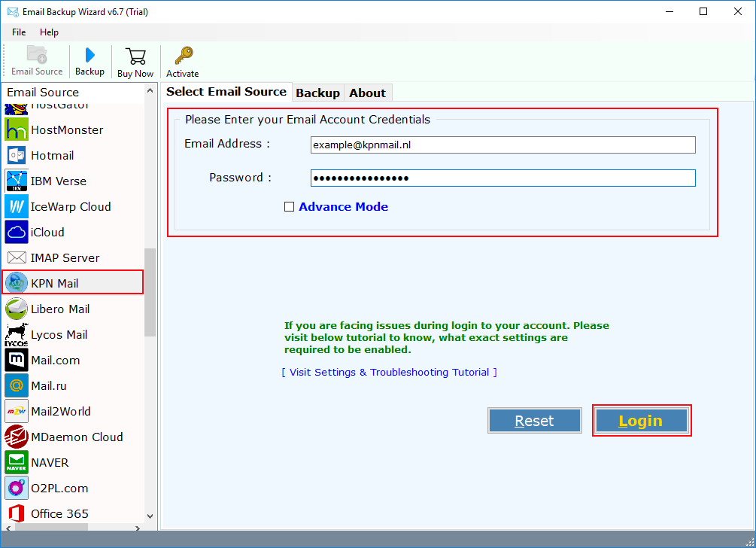Click the app icon in title bar
Image resolution: width=756 pixels, height=548 pixels.
pyautogui.click(x=13, y=11)
